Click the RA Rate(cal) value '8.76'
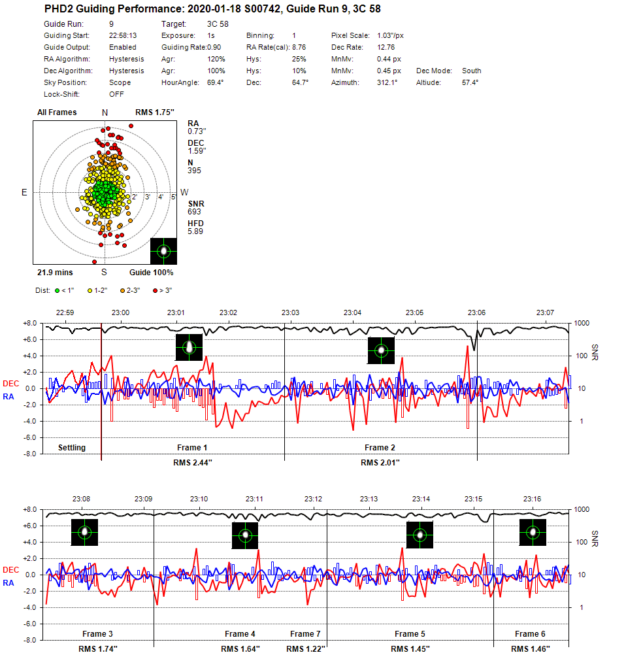 pyautogui.click(x=299, y=47)
